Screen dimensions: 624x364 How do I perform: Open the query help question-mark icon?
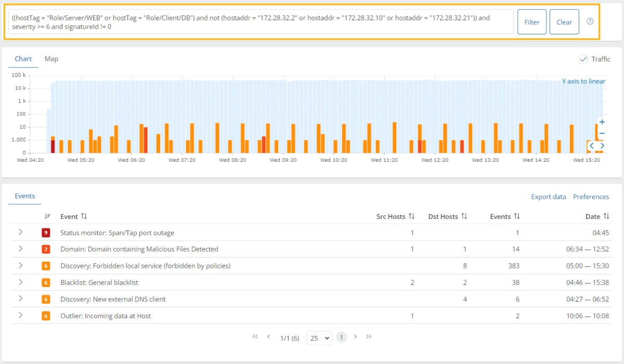pyautogui.click(x=590, y=22)
